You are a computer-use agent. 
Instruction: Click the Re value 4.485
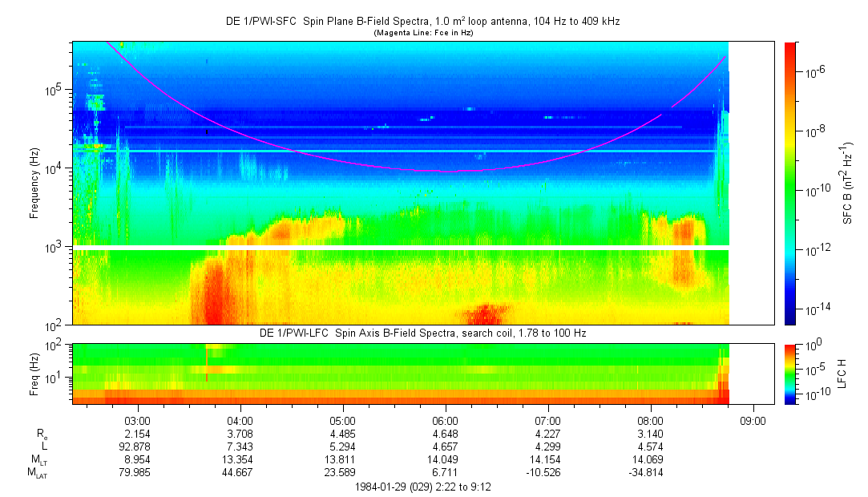[x=343, y=434]
